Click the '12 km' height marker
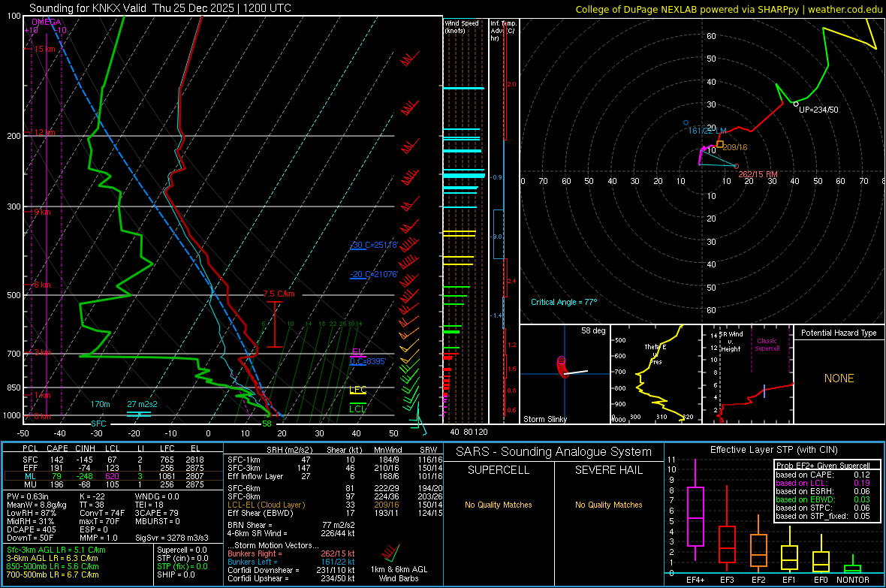886x588 pixels. [x=44, y=132]
